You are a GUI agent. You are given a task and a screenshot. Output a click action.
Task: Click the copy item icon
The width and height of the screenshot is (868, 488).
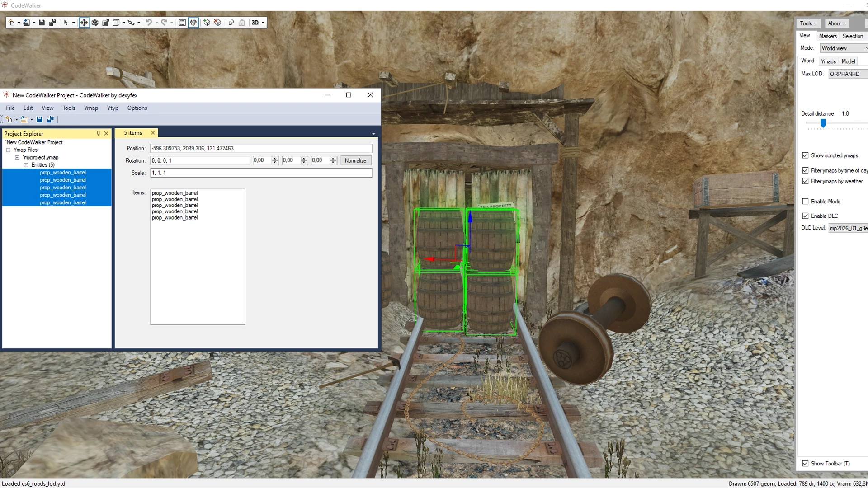tap(231, 23)
